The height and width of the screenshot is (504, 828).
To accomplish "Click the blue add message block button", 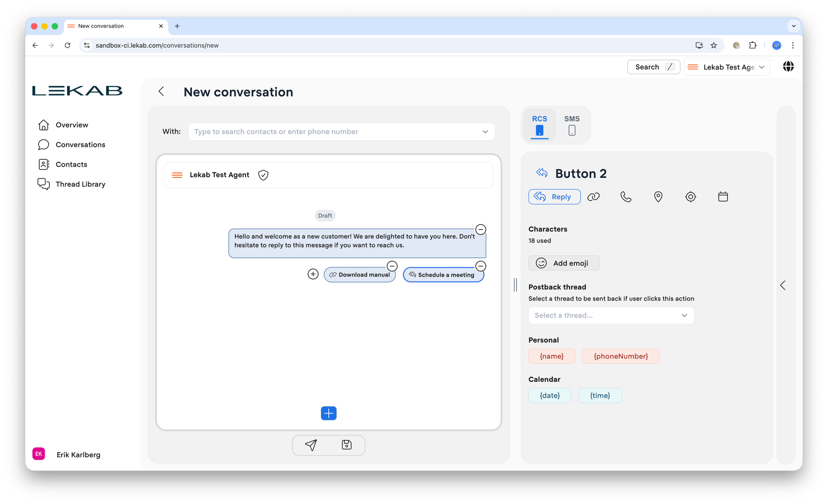I will (x=329, y=413).
